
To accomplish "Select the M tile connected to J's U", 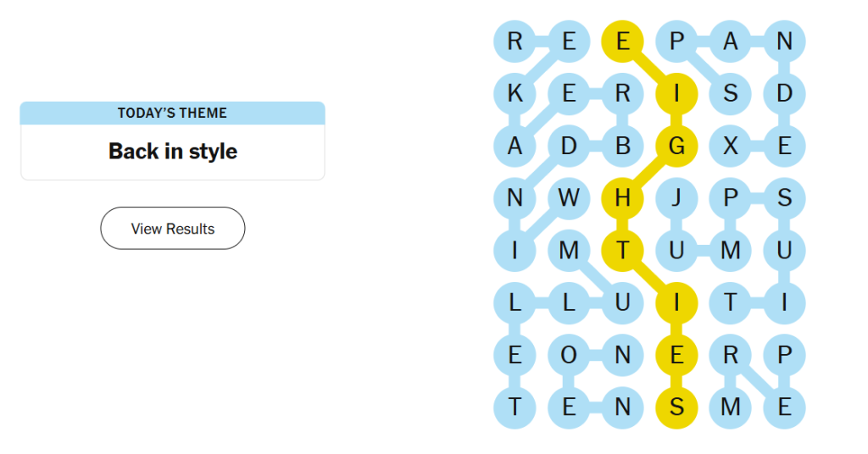I will [x=731, y=251].
